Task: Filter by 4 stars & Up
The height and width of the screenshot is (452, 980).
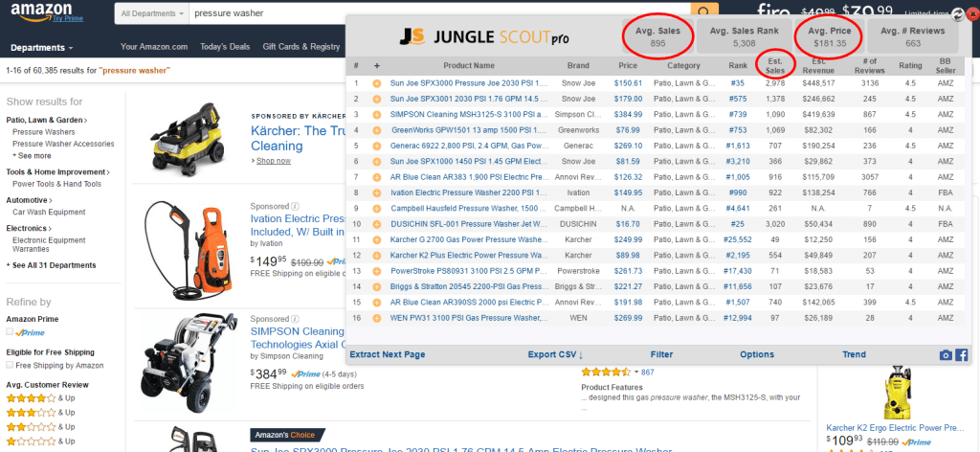Action: (40, 398)
